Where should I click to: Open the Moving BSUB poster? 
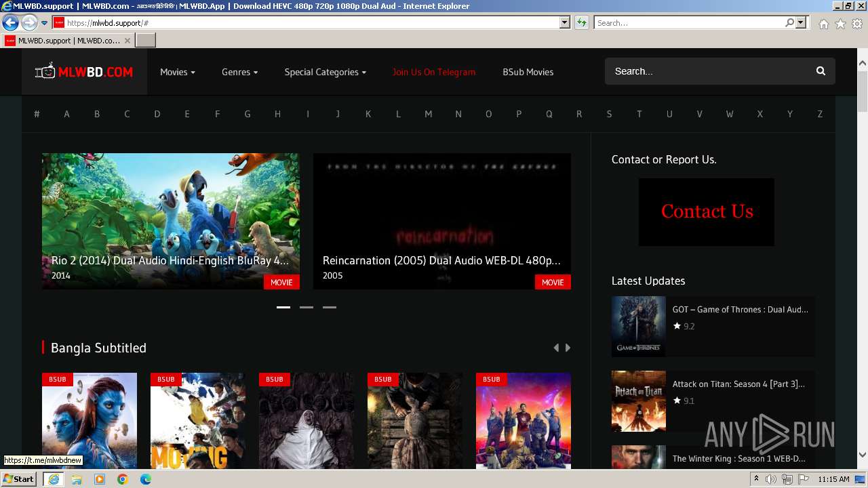[198, 420]
